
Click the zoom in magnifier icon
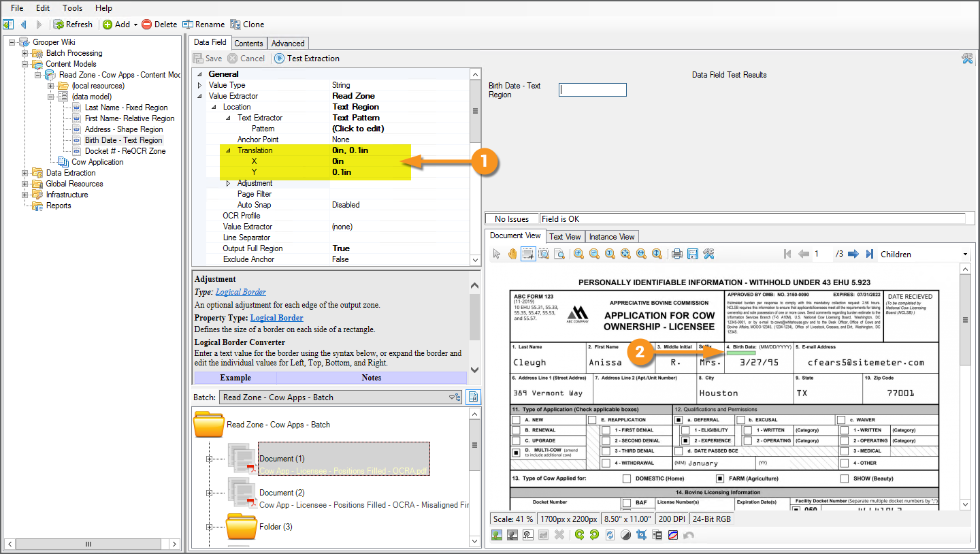point(578,254)
